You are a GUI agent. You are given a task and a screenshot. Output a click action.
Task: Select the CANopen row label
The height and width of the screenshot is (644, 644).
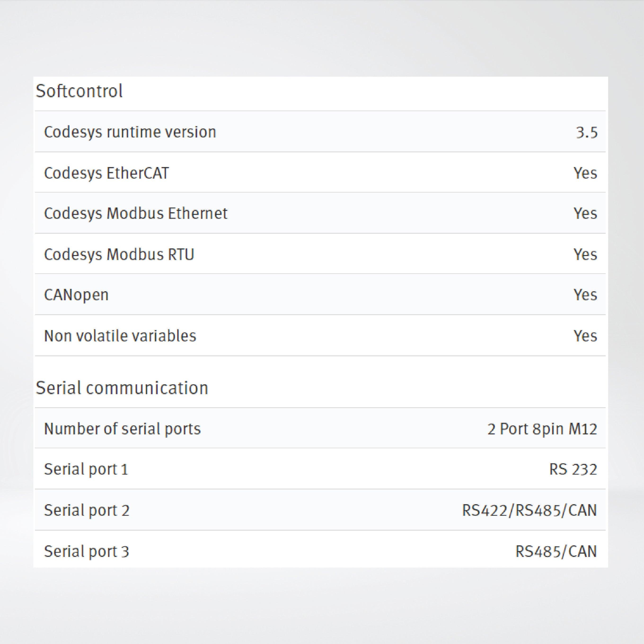(x=76, y=295)
